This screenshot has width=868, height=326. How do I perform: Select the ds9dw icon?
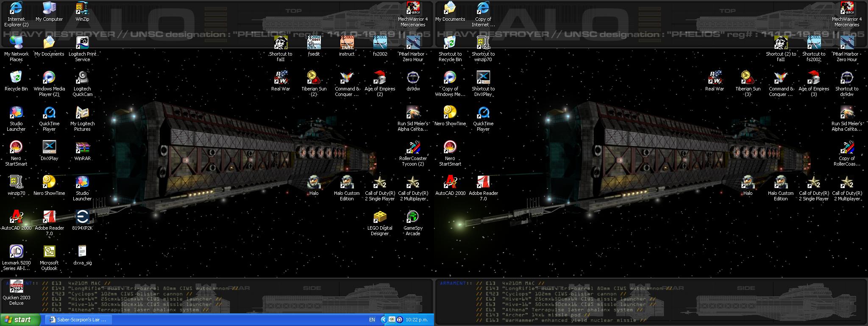[x=413, y=81]
